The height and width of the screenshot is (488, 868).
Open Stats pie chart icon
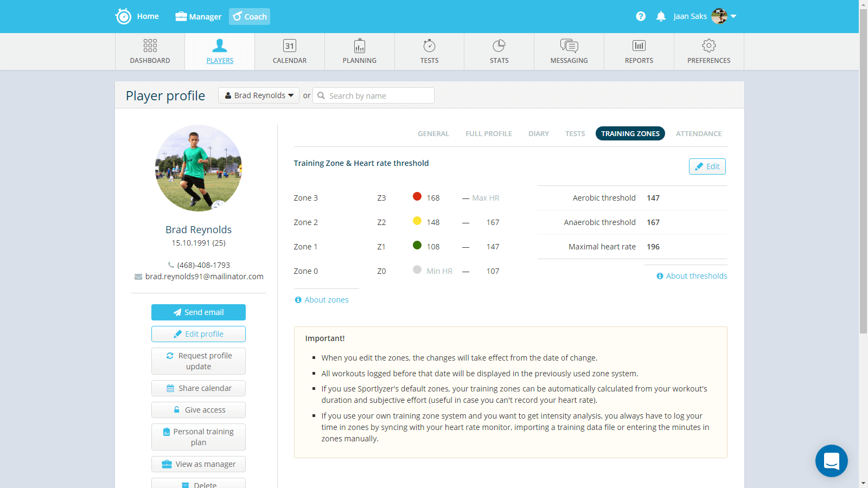499,46
